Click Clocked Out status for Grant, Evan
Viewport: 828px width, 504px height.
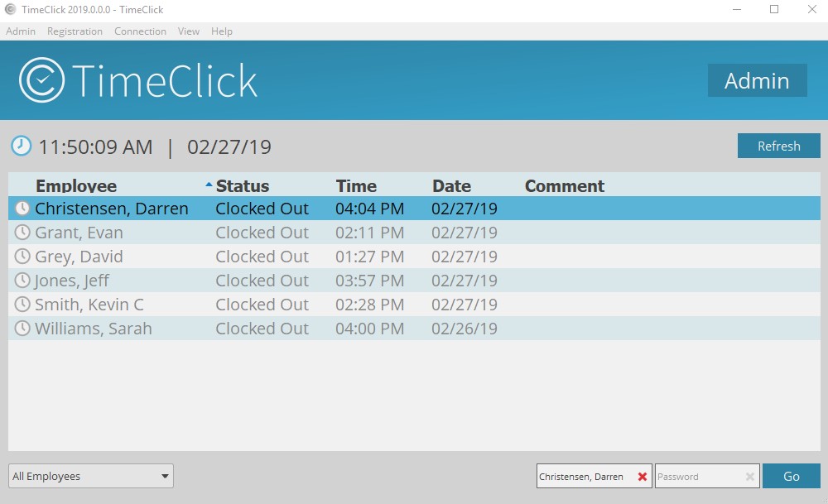pyautogui.click(x=262, y=233)
